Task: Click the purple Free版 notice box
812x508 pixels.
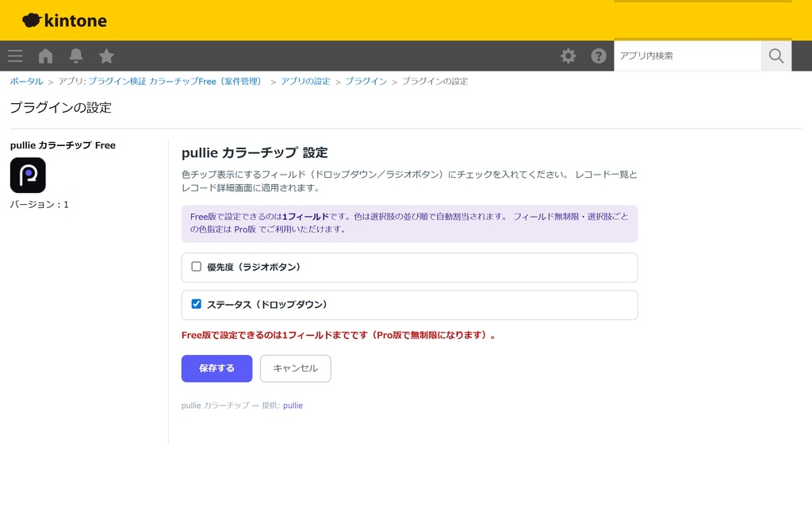Action: 409,223
